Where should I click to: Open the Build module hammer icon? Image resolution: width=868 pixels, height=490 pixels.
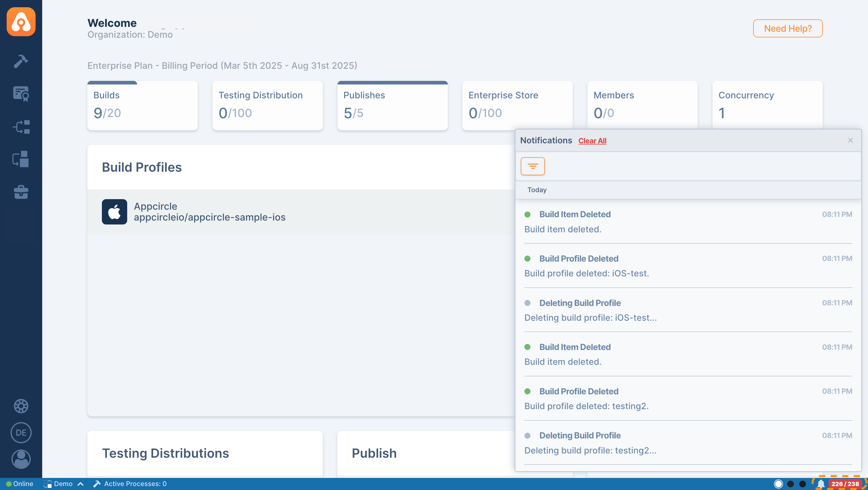coord(21,61)
